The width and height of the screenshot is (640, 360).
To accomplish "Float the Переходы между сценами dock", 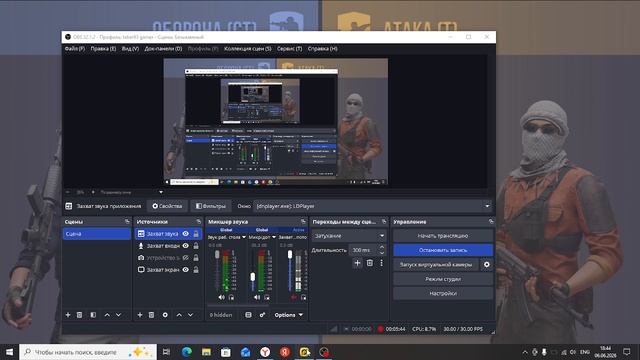I will (384, 222).
